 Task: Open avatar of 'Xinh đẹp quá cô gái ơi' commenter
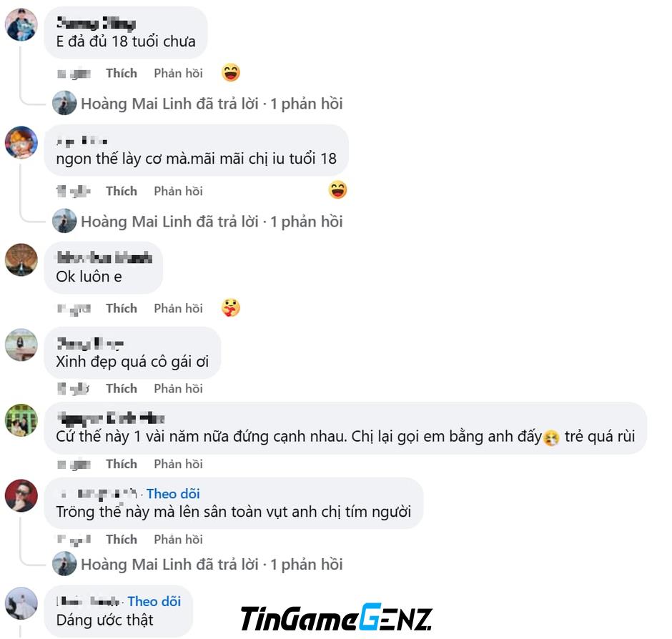pyautogui.click(x=21, y=345)
